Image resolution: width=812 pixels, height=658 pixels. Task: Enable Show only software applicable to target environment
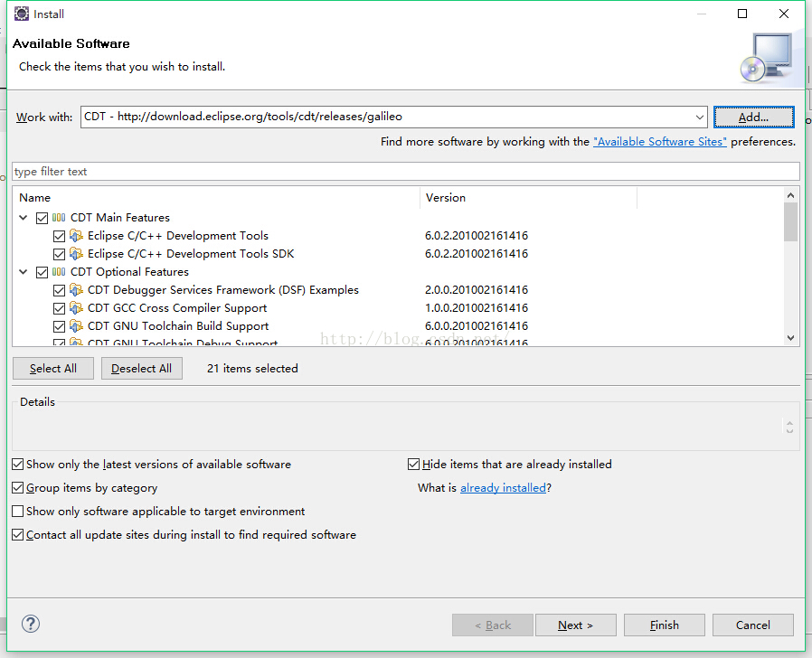[17, 512]
